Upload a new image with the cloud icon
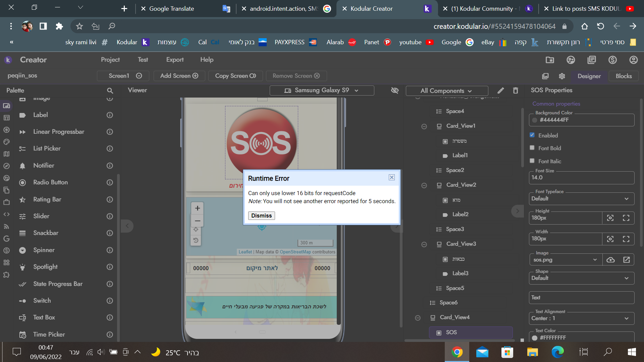Image resolution: width=644 pixels, height=362 pixels. click(610, 259)
